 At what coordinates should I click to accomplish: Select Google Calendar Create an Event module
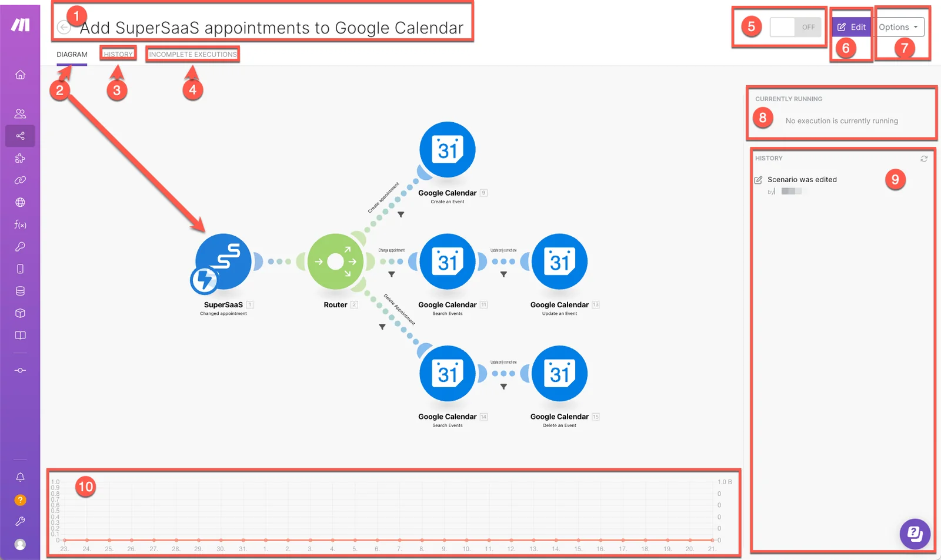tap(448, 150)
